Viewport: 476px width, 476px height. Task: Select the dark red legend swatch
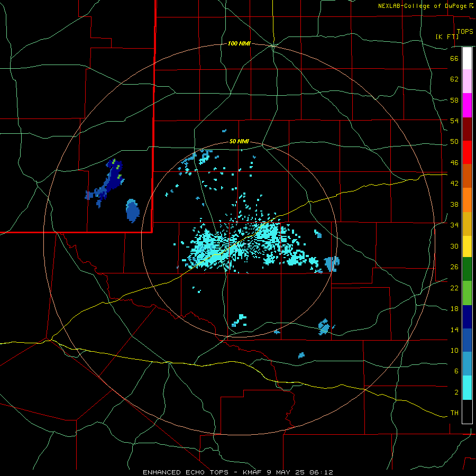pos(467,129)
